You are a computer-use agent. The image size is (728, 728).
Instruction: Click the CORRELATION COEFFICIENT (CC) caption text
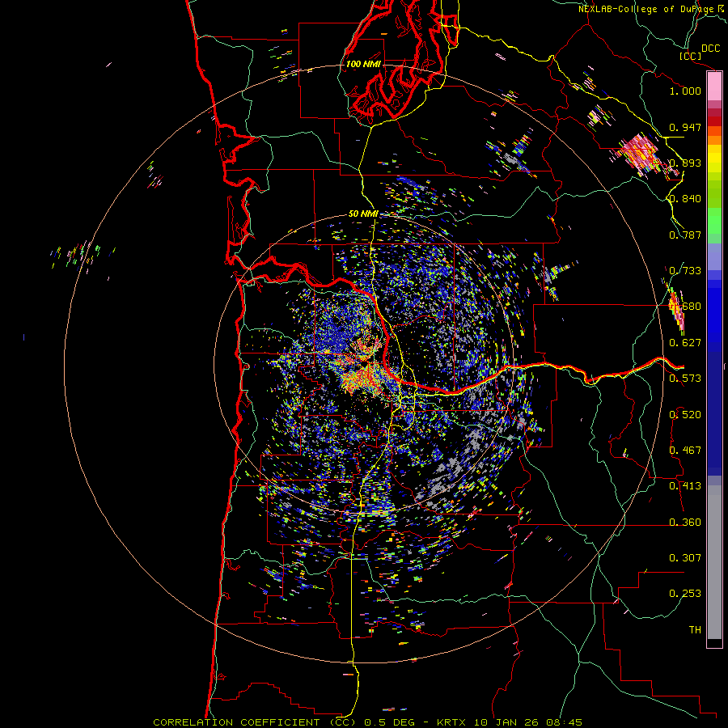point(255,722)
